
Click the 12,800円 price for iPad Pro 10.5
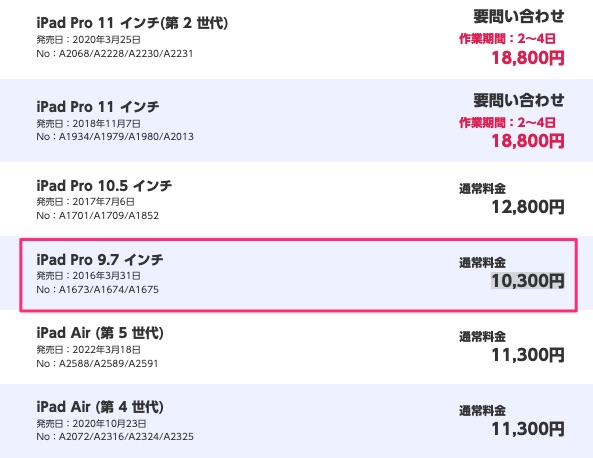tap(528, 207)
